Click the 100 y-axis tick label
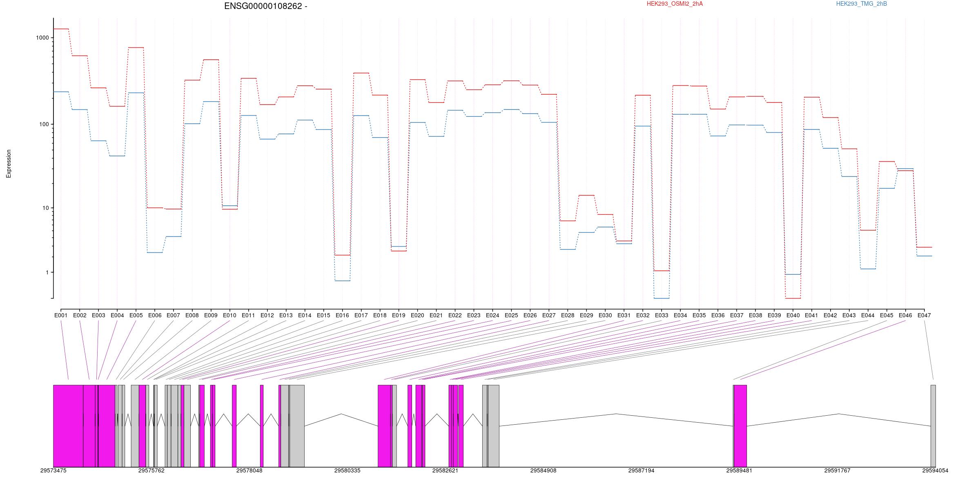 [44, 124]
